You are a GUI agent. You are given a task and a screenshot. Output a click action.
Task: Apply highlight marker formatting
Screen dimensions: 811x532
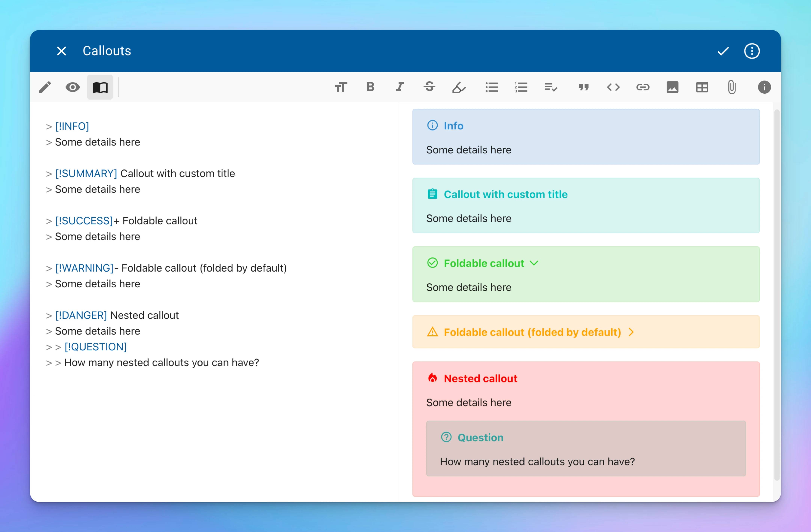point(459,87)
